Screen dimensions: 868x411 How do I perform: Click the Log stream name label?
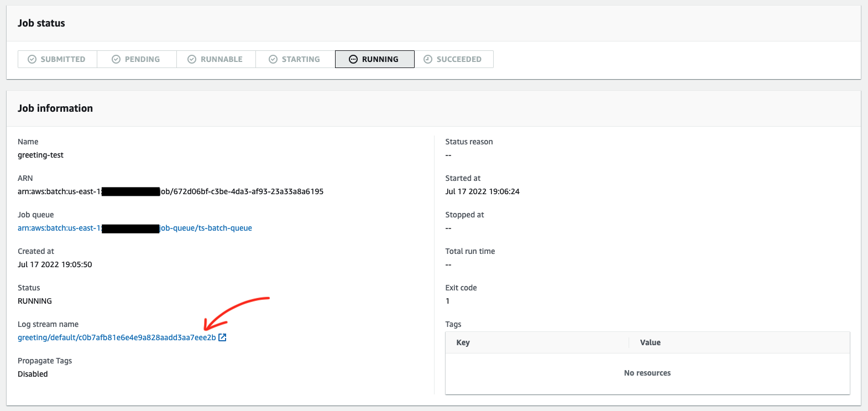point(48,324)
